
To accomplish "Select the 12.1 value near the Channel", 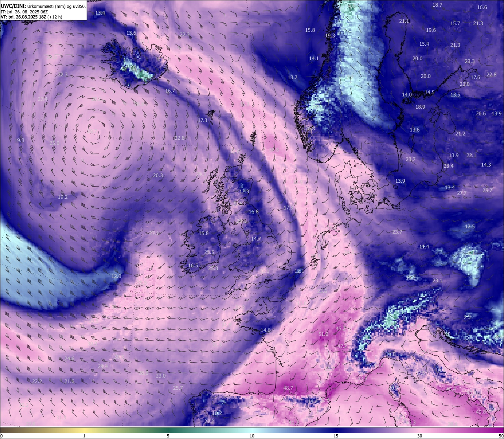I will pos(299,271).
